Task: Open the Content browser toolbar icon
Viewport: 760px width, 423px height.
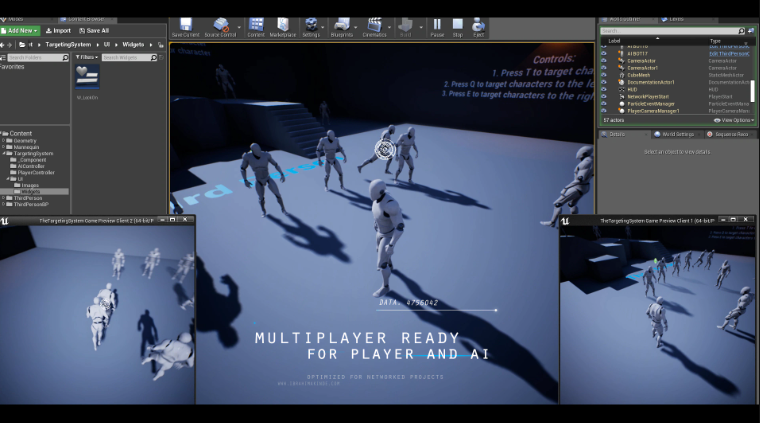Action: [256, 28]
